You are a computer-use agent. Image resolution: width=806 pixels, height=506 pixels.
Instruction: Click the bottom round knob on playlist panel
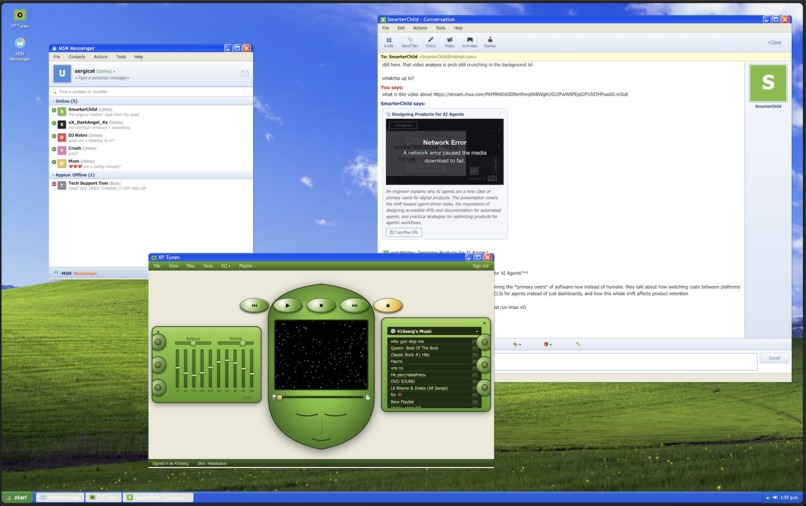click(x=484, y=387)
